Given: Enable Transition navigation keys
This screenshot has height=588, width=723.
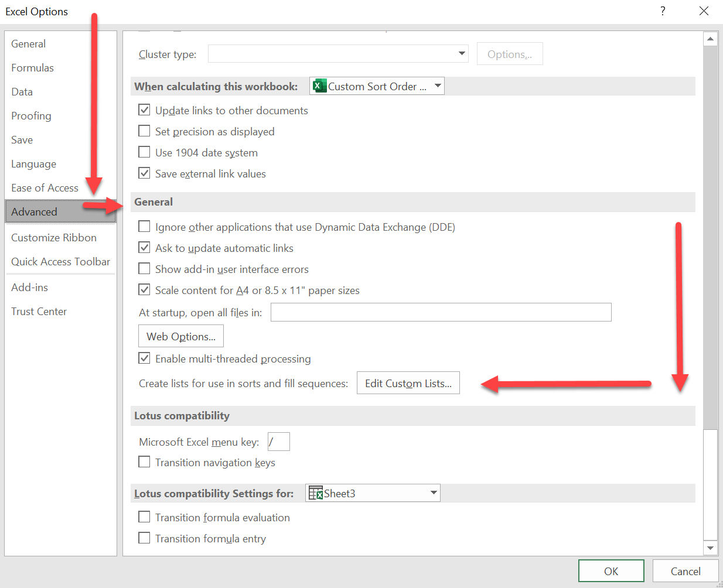Looking at the screenshot, I should click(x=144, y=461).
